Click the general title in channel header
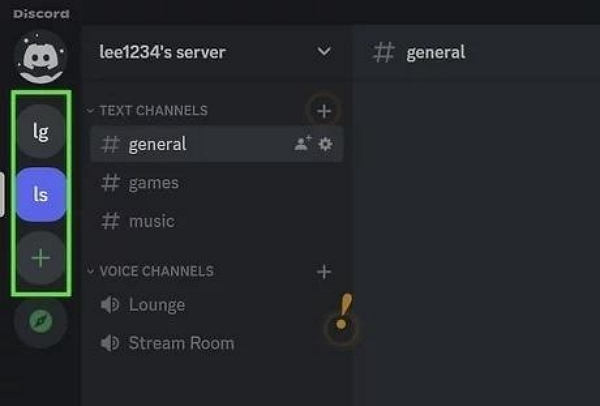600x406 pixels. tap(435, 52)
